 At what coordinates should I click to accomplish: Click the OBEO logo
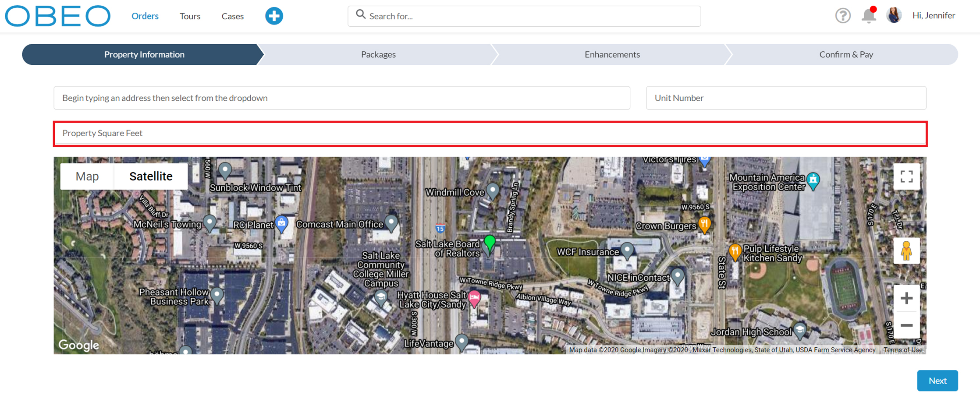click(x=57, y=16)
